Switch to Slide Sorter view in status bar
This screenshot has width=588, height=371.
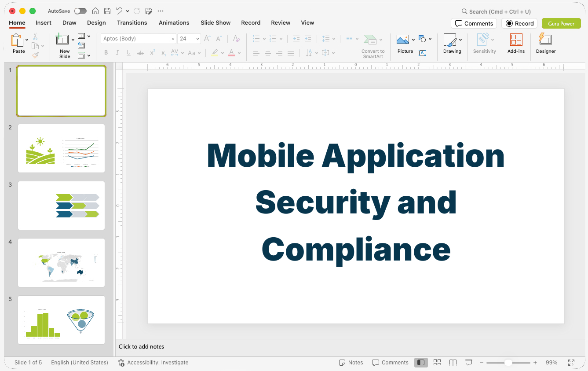pos(437,362)
